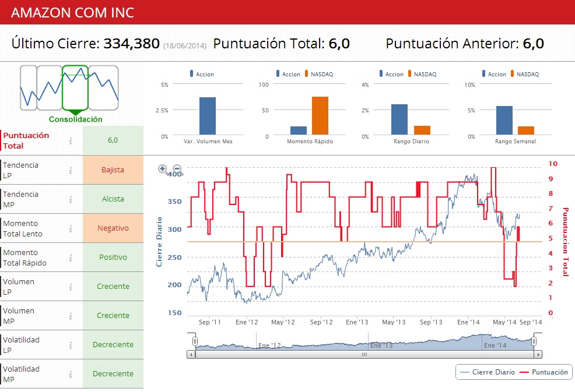Screen dimensions: 575x392
Task: Click Puntuación Anterior 6,0 text
Action: coord(465,44)
